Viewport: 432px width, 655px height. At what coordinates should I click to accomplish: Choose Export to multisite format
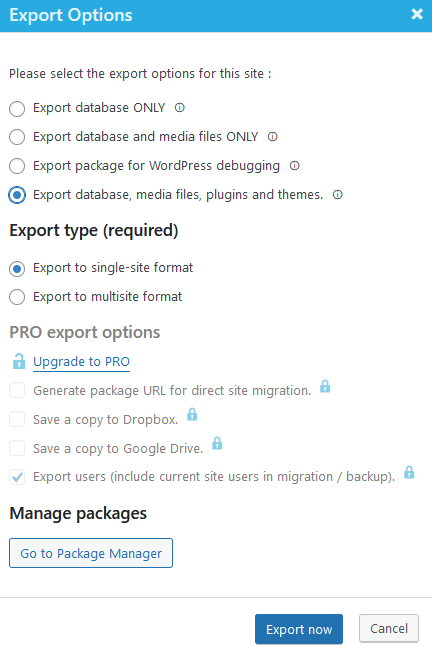click(x=17, y=297)
